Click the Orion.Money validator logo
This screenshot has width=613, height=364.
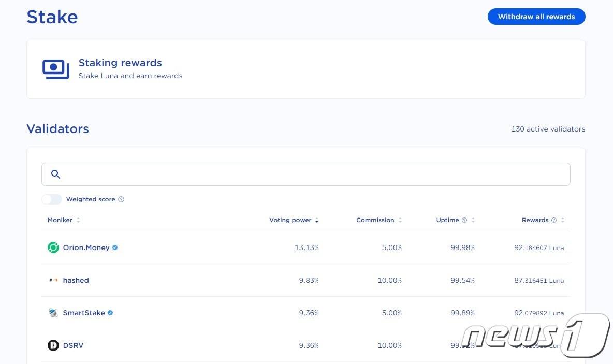pos(53,247)
